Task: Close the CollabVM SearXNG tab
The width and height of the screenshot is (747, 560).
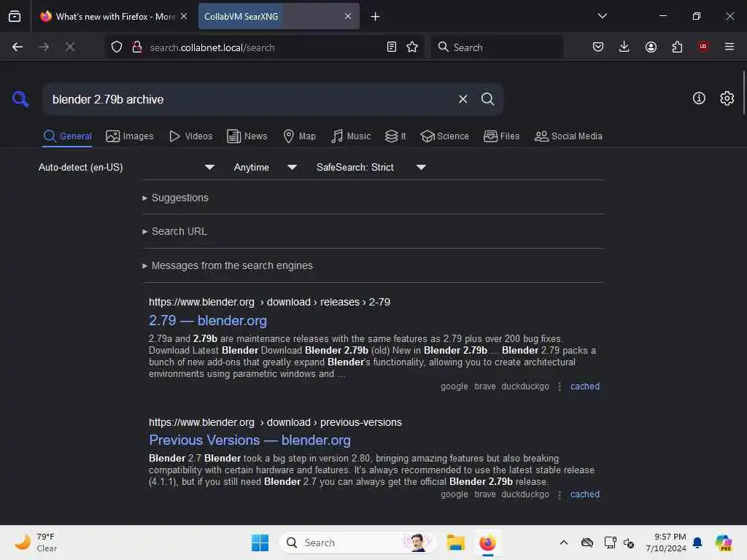Action: point(348,16)
